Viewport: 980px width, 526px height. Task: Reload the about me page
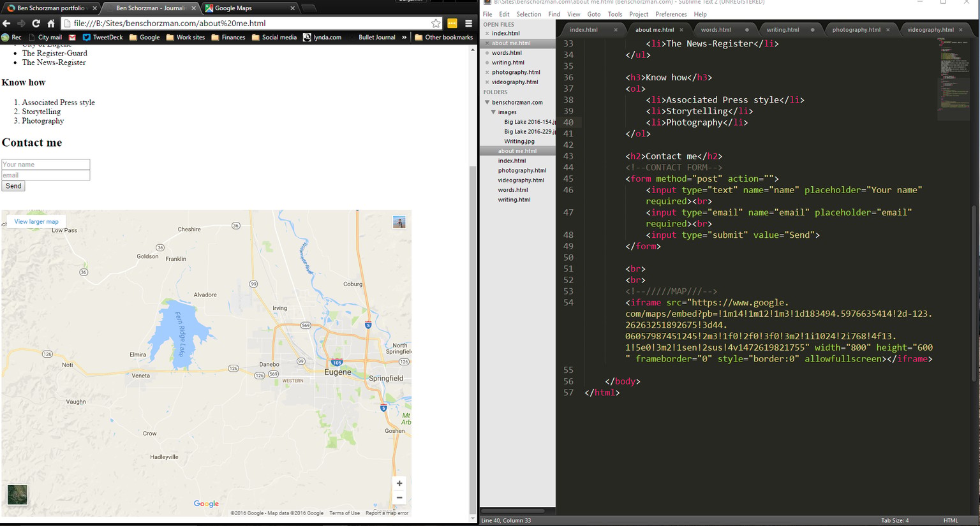click(x=36, y=23)
